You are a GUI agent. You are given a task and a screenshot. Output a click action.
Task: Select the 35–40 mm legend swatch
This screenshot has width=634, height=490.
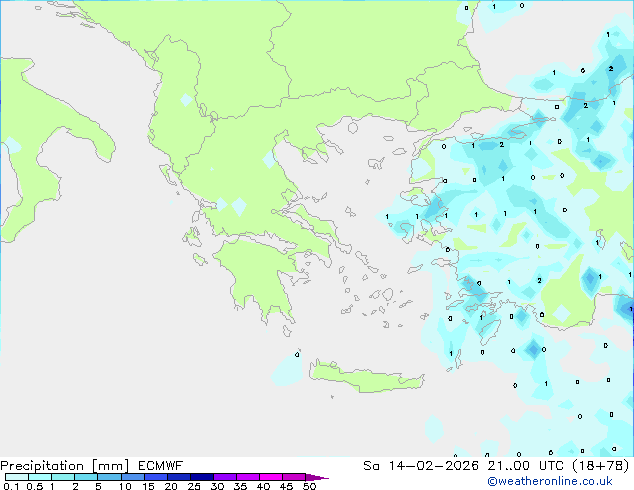tap(247, 477)
